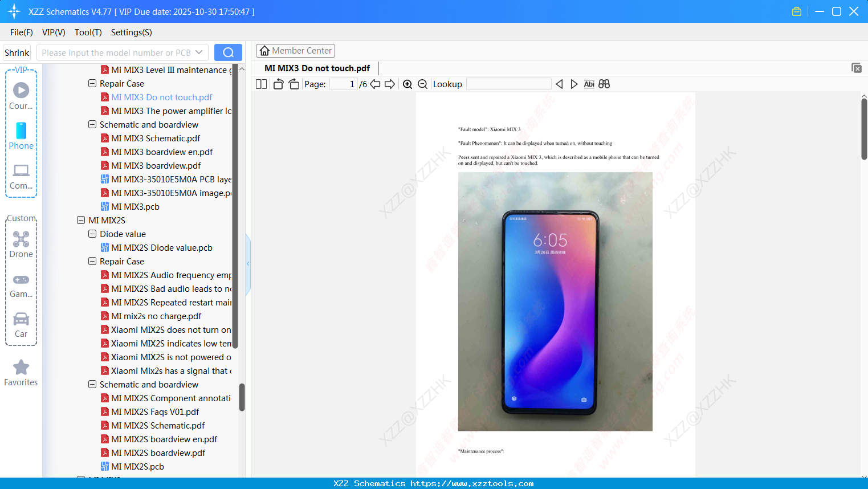Viewport: 868px width, 489px height.
Task: Zoom out of the PDF document
Action: click(422, 84)
